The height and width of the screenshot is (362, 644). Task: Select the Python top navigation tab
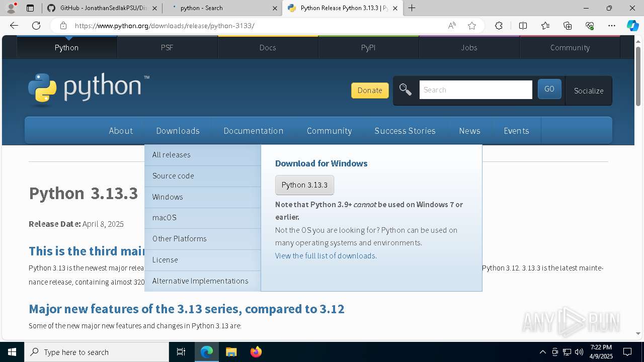(66, 47)
